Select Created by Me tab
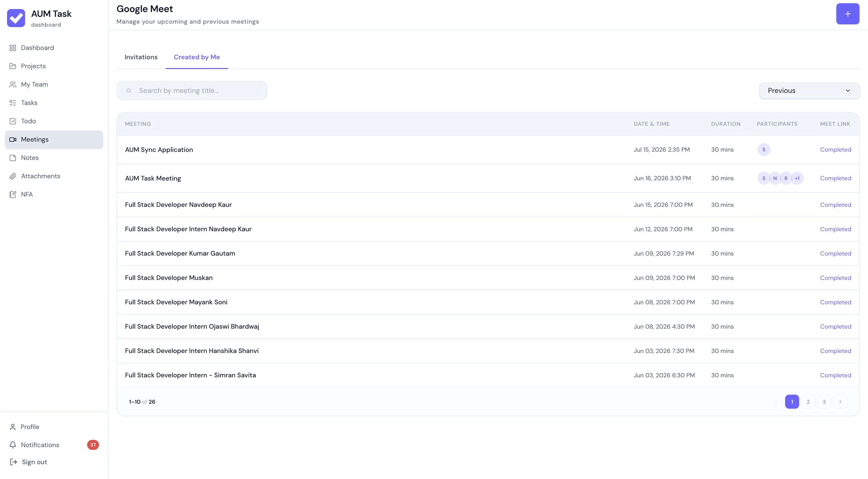Viewport: 868px width, 479px height. (x=197, y=57)
